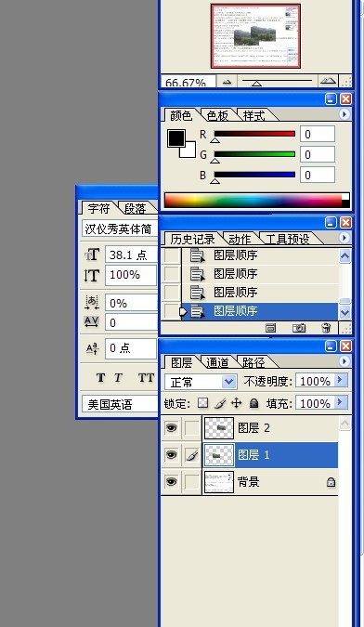Click the R value input field
The image size is (364, 627).
click(x=318, y=134)
